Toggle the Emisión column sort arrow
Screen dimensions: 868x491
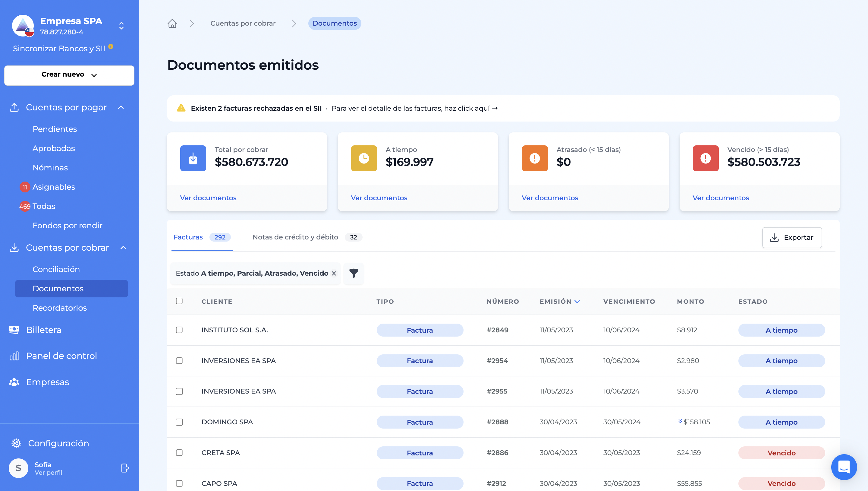577,302
